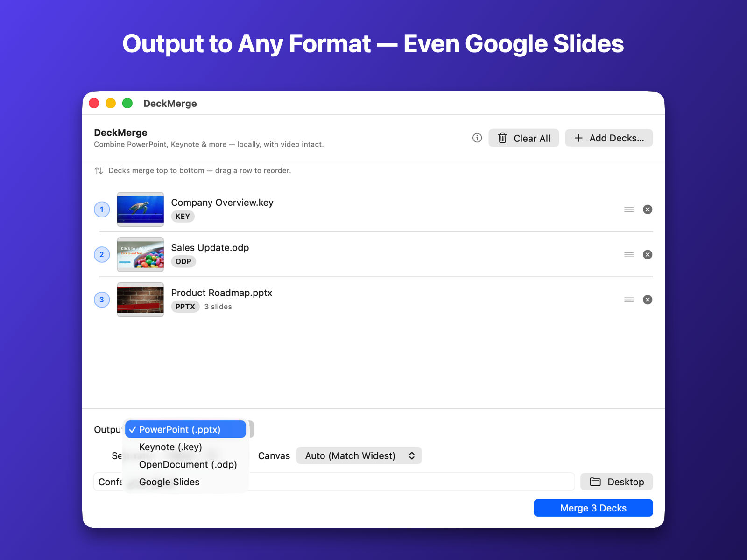This screenshot has height=560, width=747.
Task: Choose Keynote (.key) output format
Action: pyautogui.click(x=185, y=447)
